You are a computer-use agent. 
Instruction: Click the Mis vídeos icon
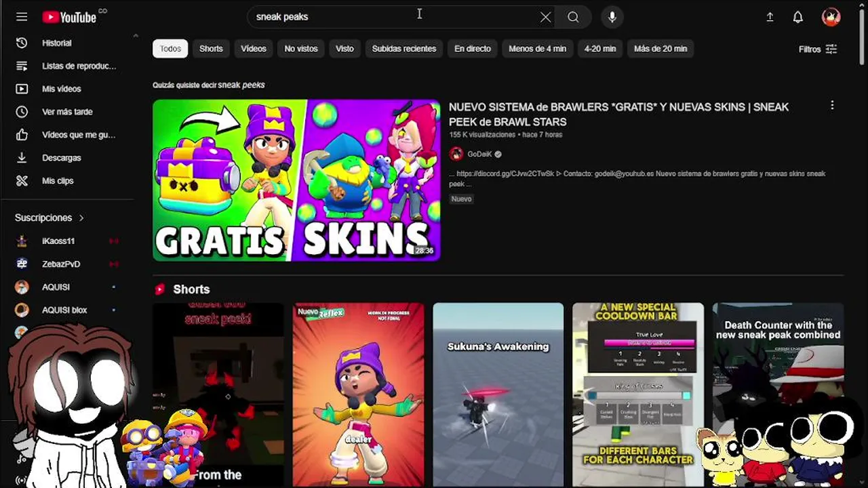[x=22, y=89]
